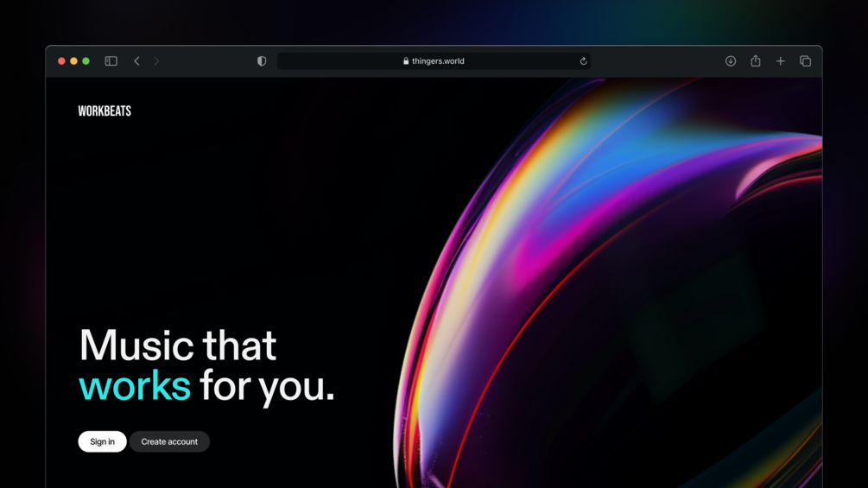This screenshot has height=488, width=868.
Task: Click the WORKBEATS logo
Action: pyautogui.click(x=105, y=111)
